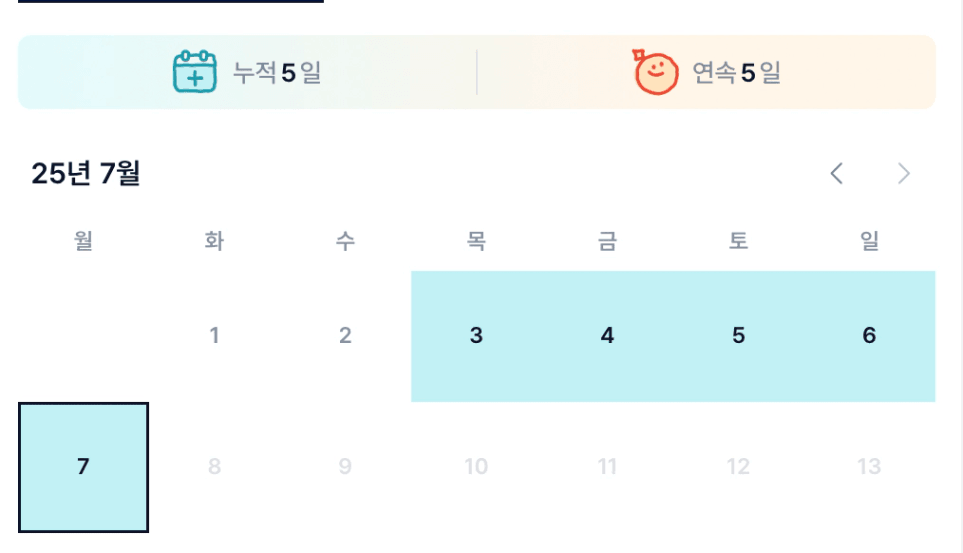Go to next month with right chevron
Screen dimensions: 963x553
coord(903,173)
